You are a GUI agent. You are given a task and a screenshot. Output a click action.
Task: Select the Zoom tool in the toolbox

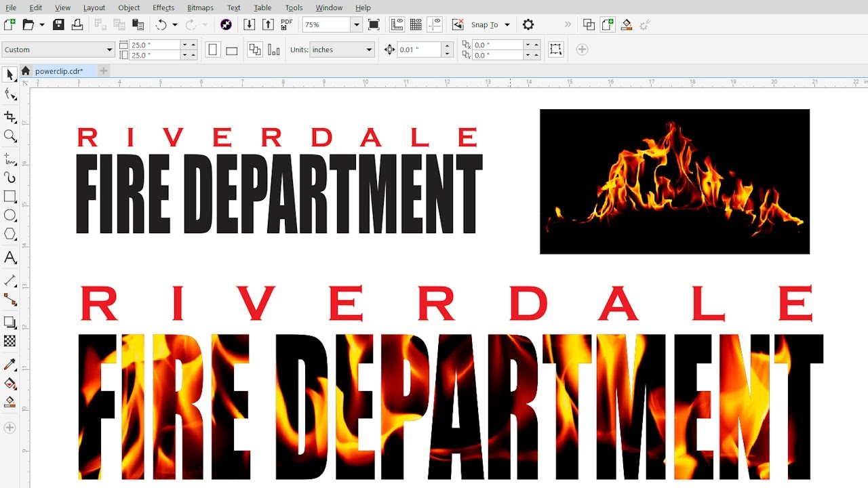pos(9,136)
